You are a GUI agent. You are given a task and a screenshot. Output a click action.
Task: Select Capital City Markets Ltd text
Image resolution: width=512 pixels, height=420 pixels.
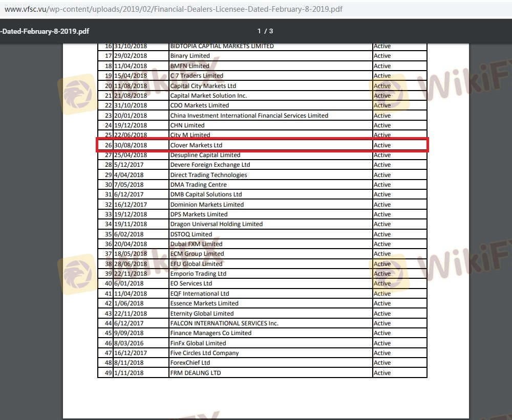coord(203,86)
